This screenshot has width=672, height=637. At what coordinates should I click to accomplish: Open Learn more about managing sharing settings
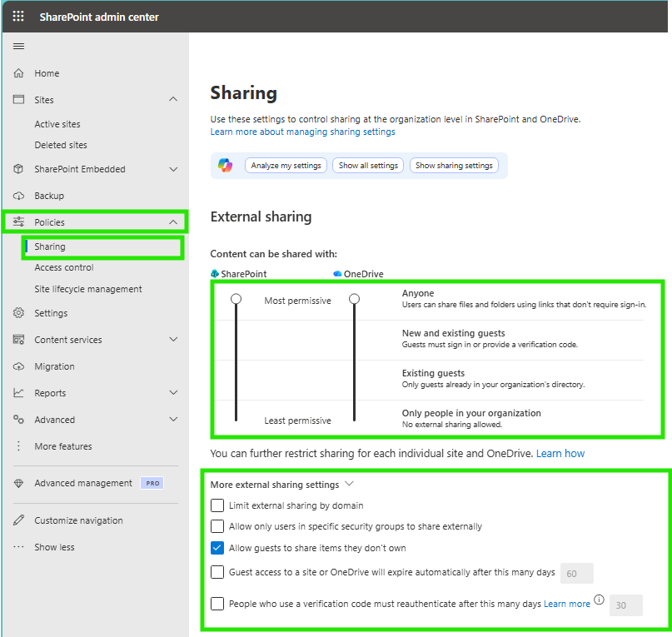[302, 132]
